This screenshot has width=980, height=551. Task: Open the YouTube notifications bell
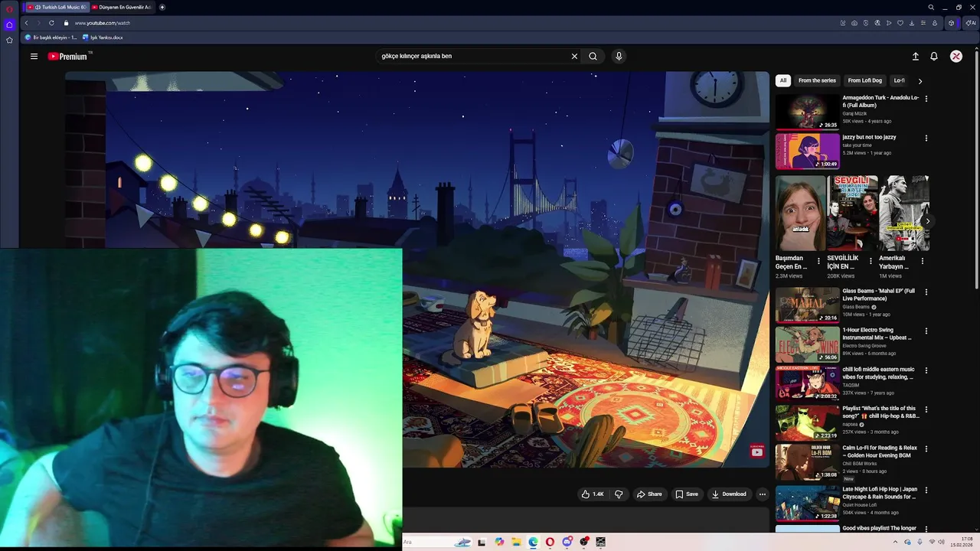934,56
